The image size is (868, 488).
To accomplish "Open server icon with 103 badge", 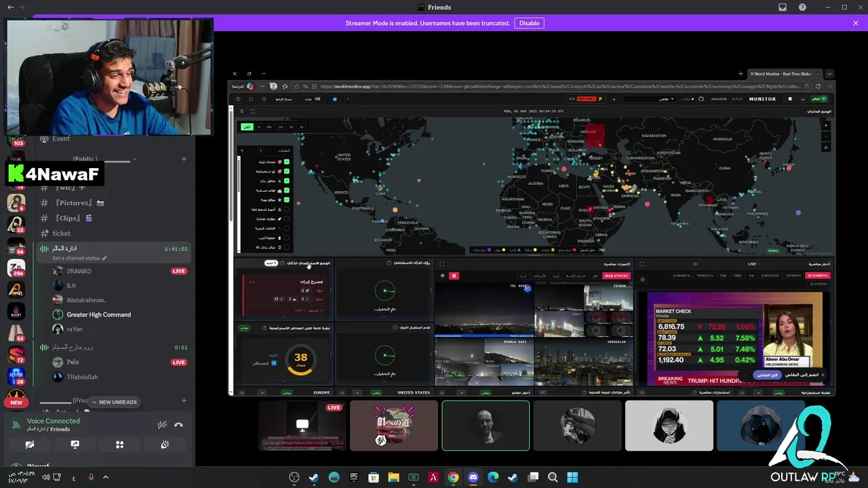I will click(16, 141).
